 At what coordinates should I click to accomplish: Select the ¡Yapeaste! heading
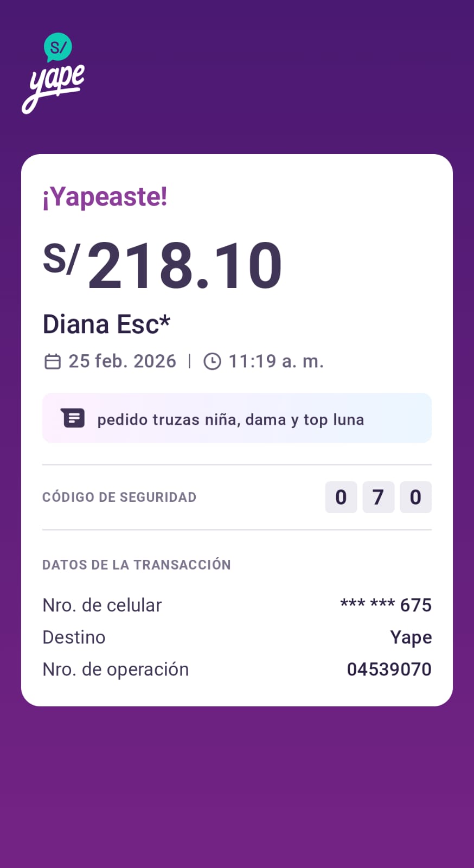click(105, 196)
